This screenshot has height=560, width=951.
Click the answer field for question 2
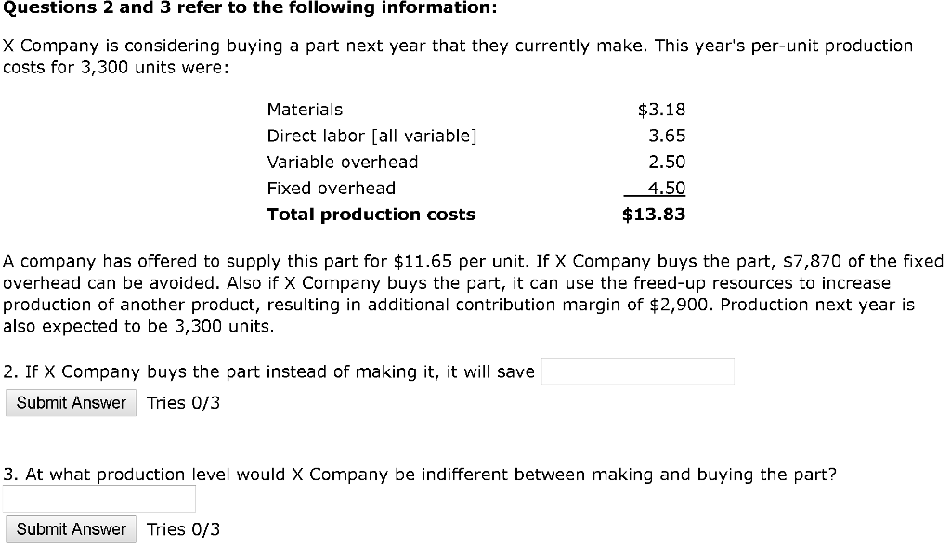pos(637,372)
